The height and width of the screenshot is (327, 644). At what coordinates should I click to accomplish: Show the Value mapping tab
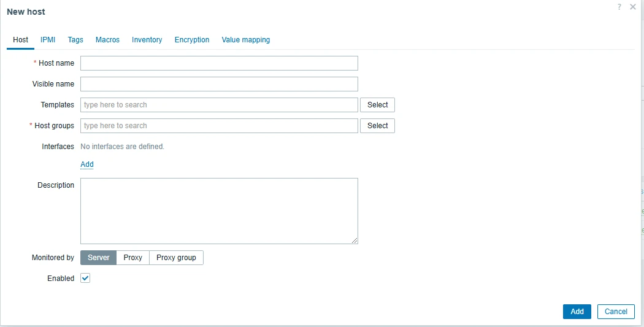pyautogui.click(x=245, y=40)
